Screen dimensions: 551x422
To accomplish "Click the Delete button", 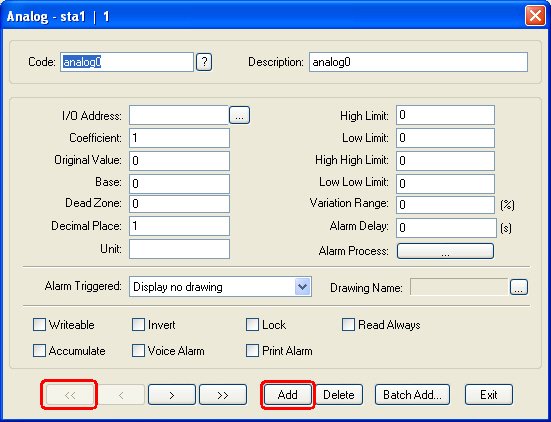I will [339, 395].
